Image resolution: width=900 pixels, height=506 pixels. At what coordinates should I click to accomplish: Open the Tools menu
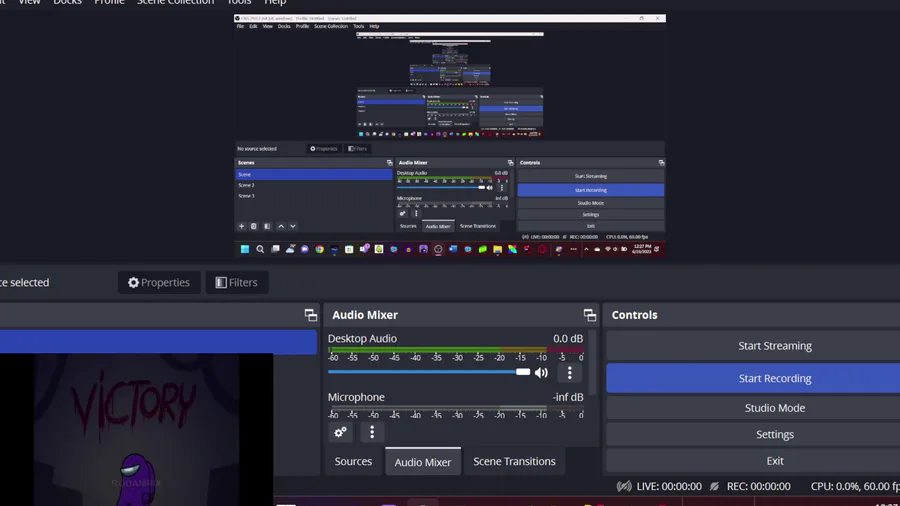[x=239, y=2]
